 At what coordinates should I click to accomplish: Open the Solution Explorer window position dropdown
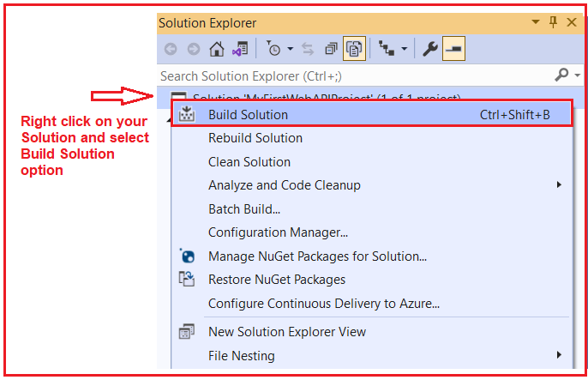(x=536, y=22)
